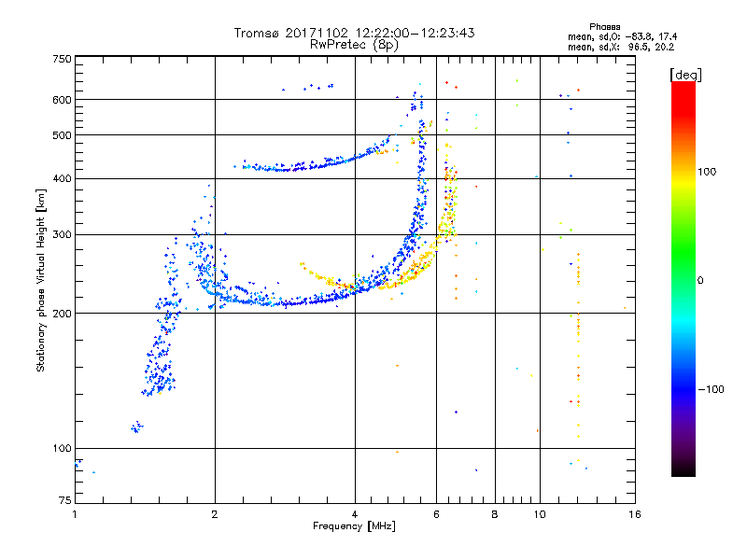This screenshot has width=747, height=560.
Task: Click the x-axis tick label '1'
Action: tap(76, 514)
